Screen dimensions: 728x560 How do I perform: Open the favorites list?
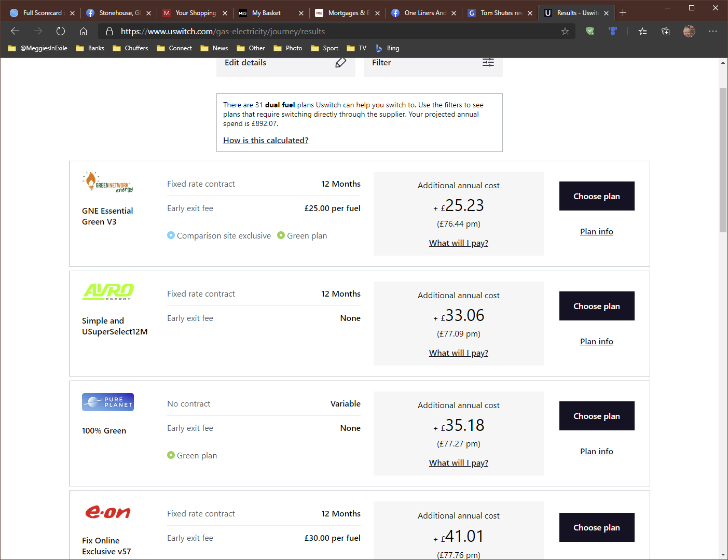tap(643, 31)
